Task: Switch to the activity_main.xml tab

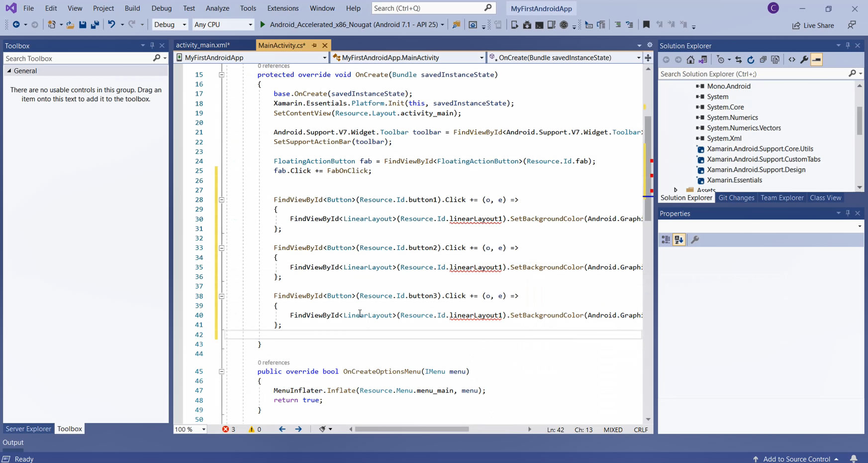Action: click(x=202, y=45)
